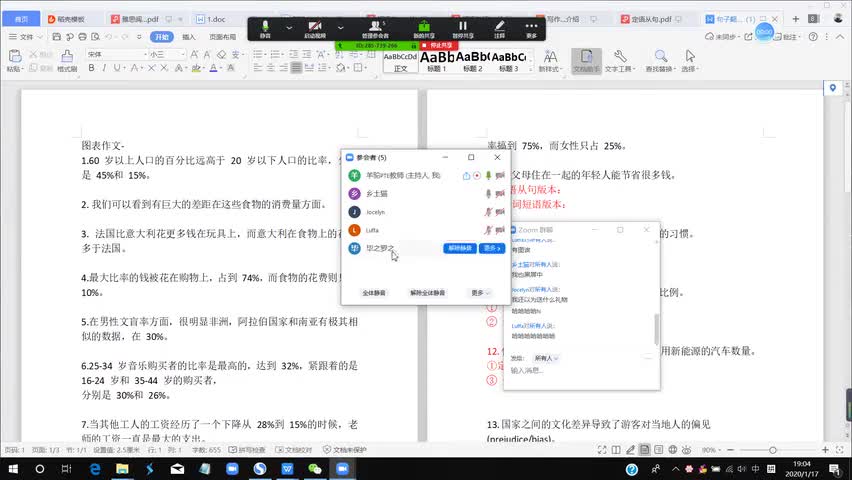The height and width of the screenshot is (480, 852).
Task: Click the bulleted list icon
Action: (258, 54)
